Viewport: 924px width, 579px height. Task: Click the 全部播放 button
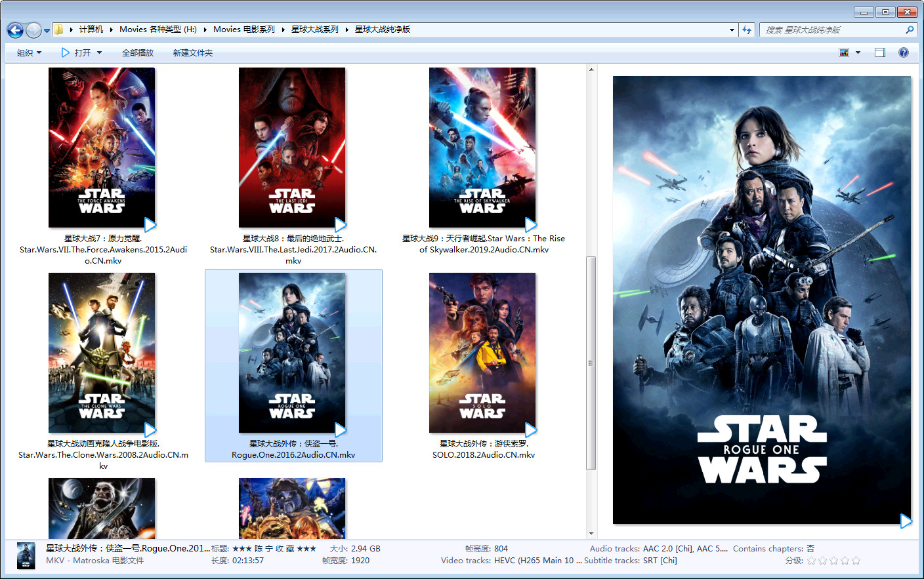[x=138, y=52]
